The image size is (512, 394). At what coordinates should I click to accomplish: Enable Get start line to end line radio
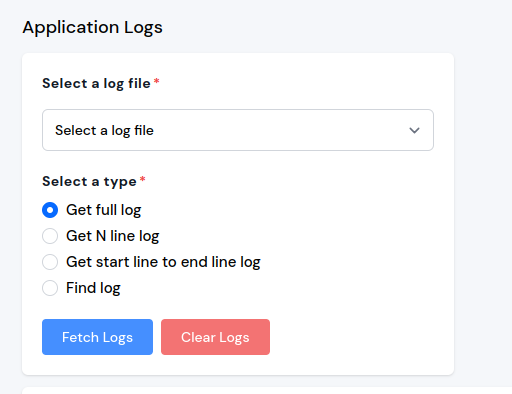pos(50,262)
